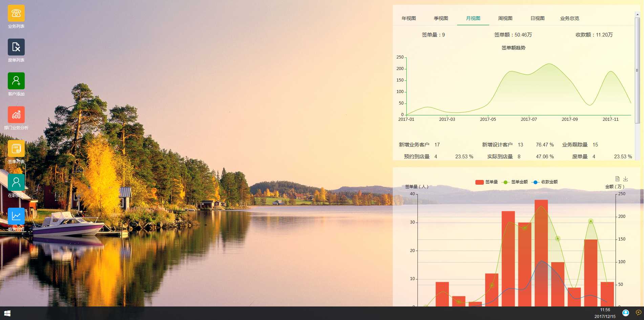
Task: Switch to the 周视图 tab
Action: (505, 18)
